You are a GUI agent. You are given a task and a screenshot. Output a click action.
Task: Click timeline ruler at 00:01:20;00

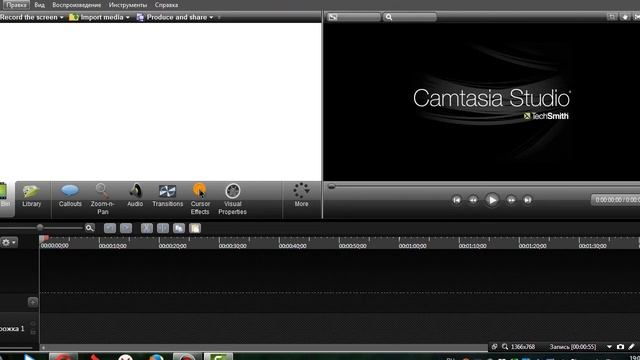(x=533, y=246)
